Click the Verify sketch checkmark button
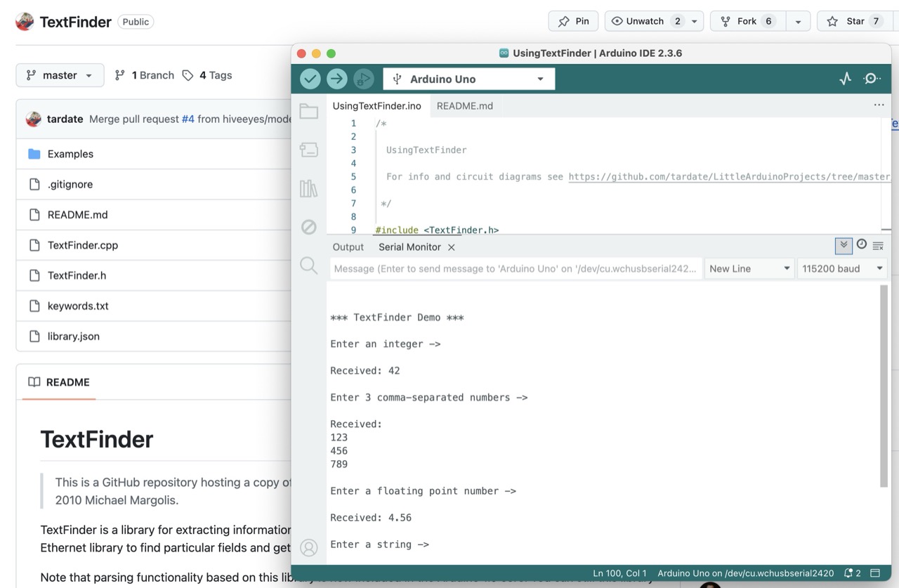 coord(310,79)
